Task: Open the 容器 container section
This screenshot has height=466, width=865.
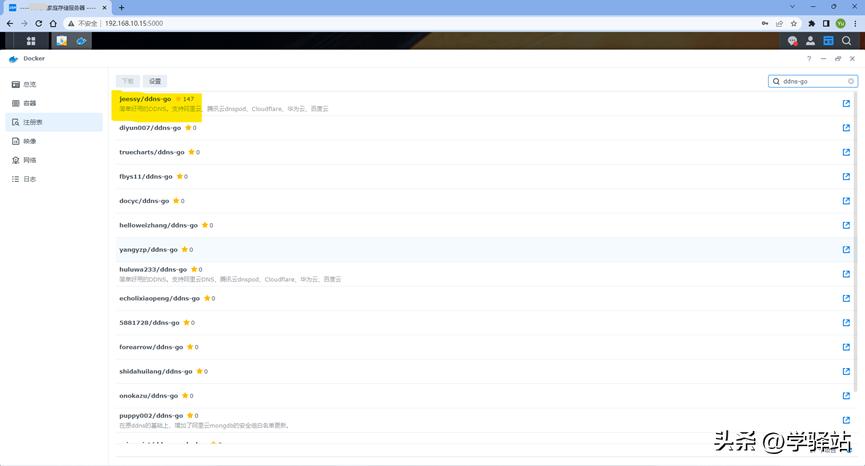Action: click(54, 103)
